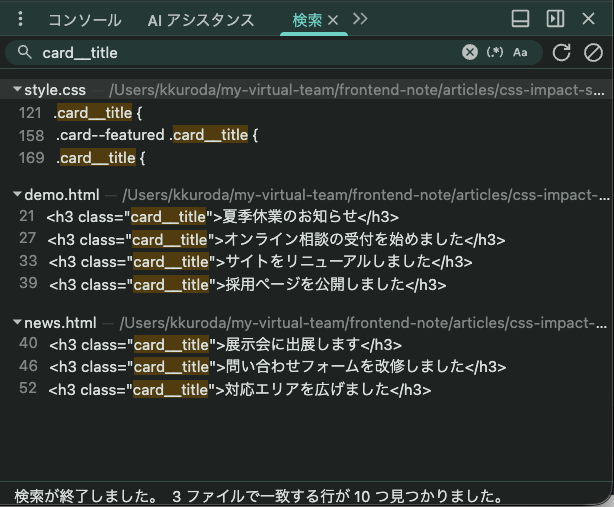614x507 pixels.
Task: Collapse the style.css results group
Action: [17, 89]
